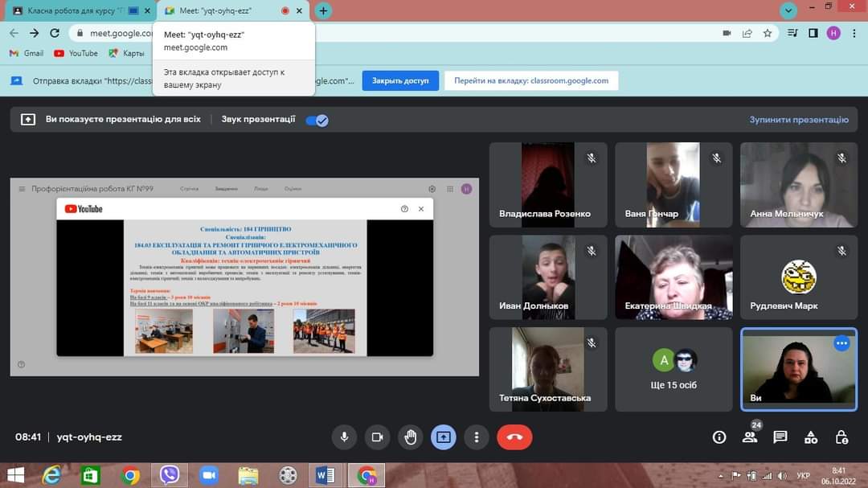Open the activities panel

[811, 437]
